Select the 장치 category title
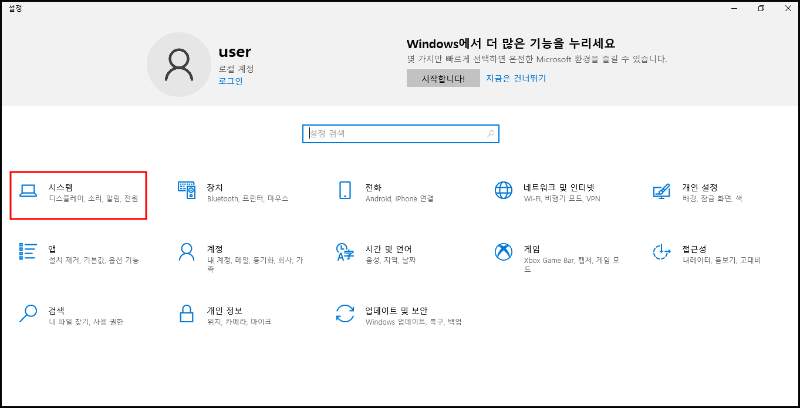The height and width of the screenshot is (408, 800). 215,187
